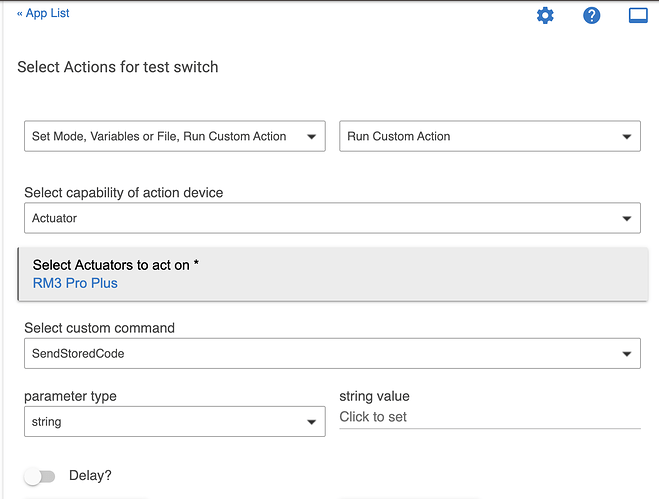This screenshot has width=659, height=499.
Task: Change parameter type from string
Action: [x=160, y=422]
